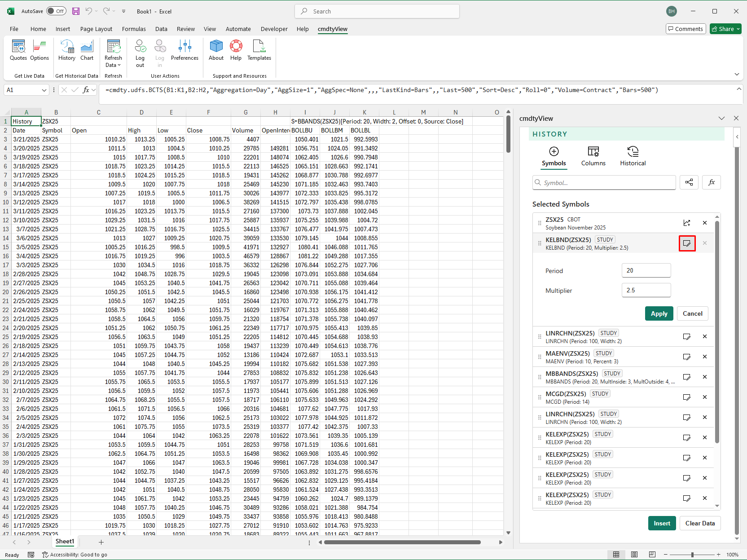Switch to Page Layout view in status bar
This screenshot has height=560, width=747.
pos(634,555)
